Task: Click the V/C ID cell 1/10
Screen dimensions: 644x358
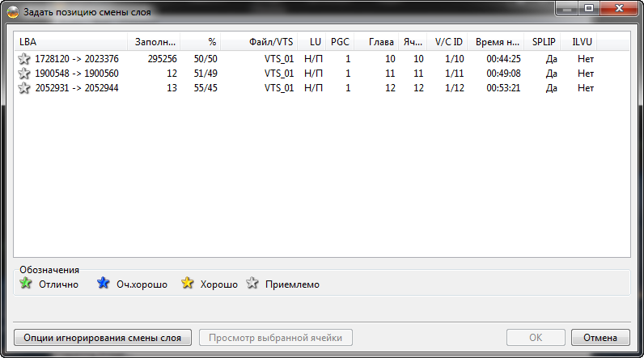Action: [x=455, y=59]
